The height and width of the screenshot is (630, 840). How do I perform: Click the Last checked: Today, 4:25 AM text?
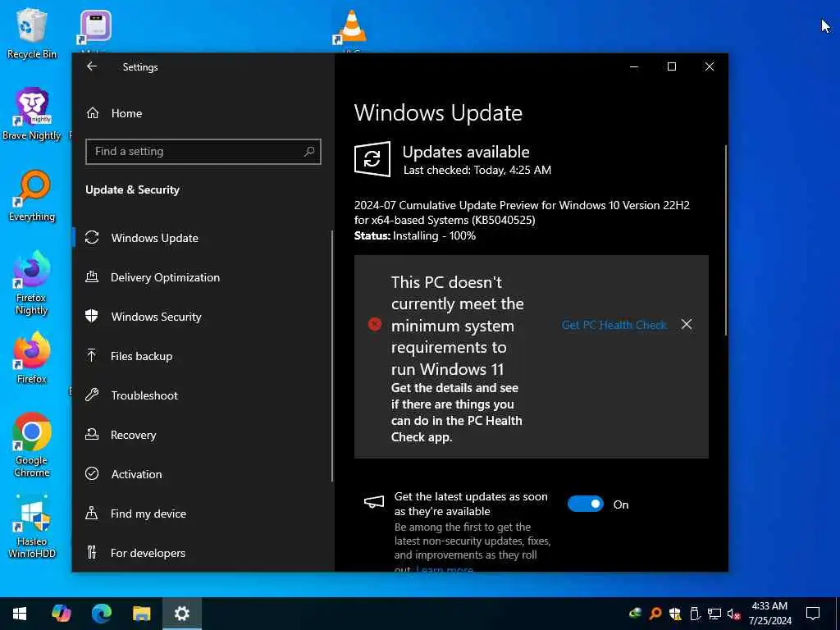477,171
